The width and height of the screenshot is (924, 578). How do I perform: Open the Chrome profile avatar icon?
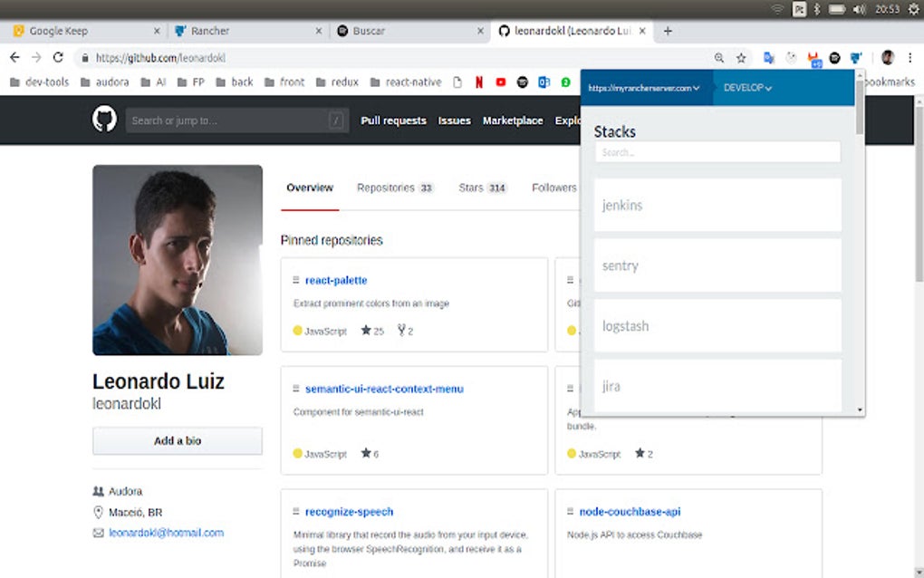(x=888, y=57)
